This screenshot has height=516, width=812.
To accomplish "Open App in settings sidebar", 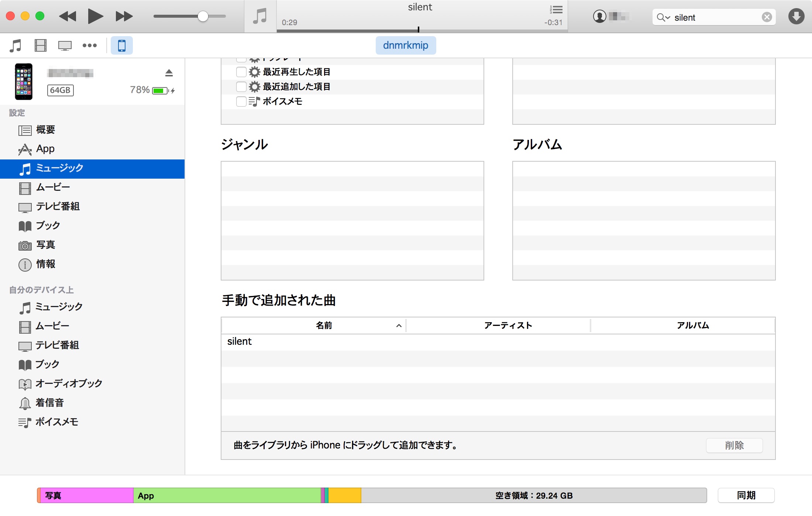I will pyautogui.click(x=92, y=149).
